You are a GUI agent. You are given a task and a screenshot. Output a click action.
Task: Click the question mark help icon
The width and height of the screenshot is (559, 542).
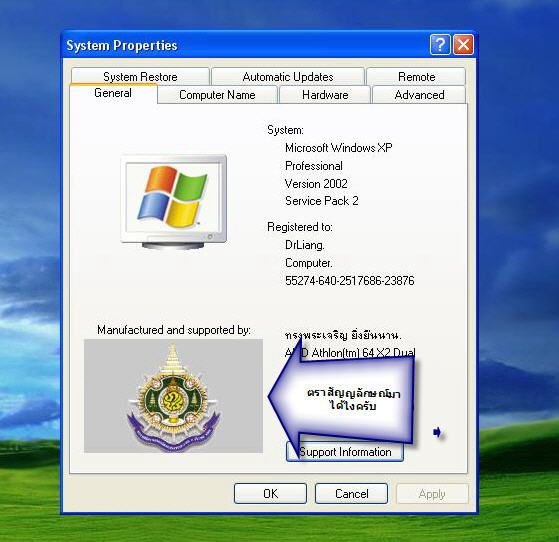coord(440,45)
